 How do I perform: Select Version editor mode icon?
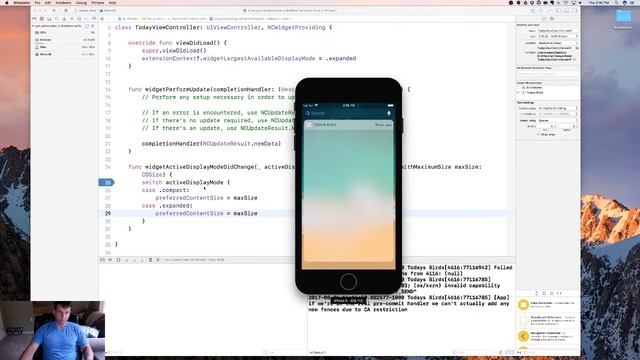[549, 11]
